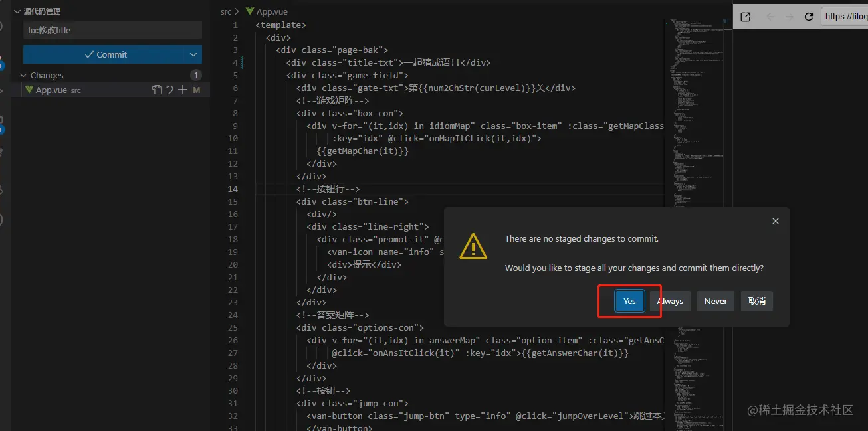
Task: Click the gate-txt line of code
Action: click(x=435, y=88)
